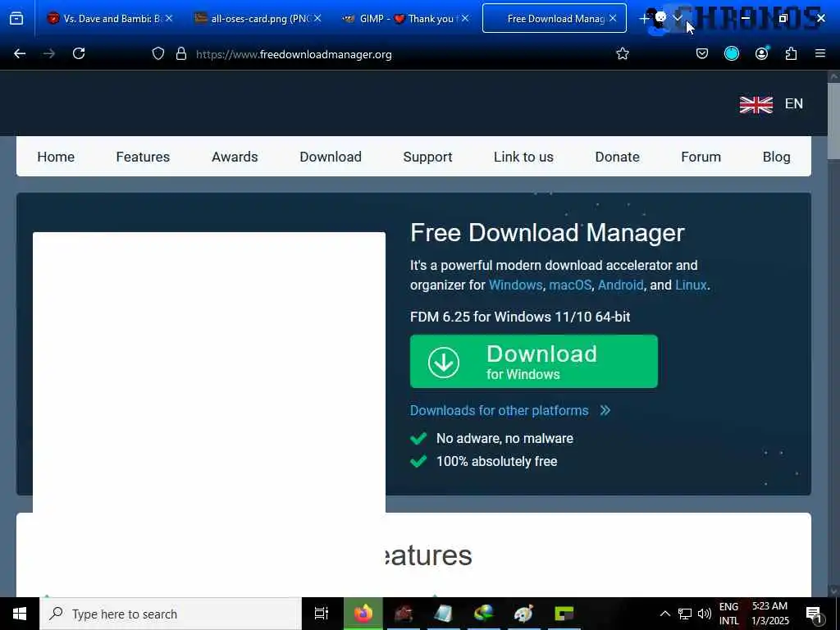This screenshot has width=840, height=630.
Task: Open the green square taskbar app icon
Action: (x=564, y=614)
